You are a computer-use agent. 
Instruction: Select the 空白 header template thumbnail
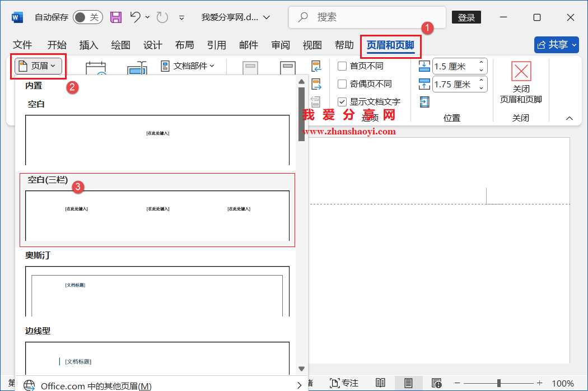157,140
